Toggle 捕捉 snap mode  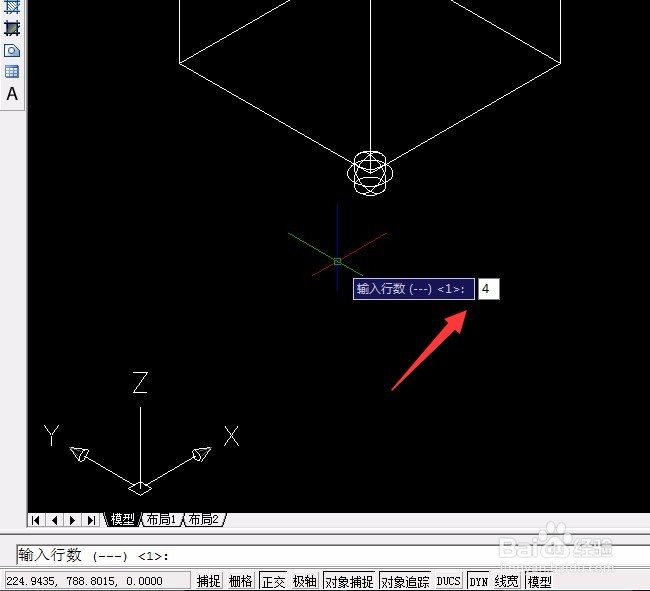pos(209,581)
